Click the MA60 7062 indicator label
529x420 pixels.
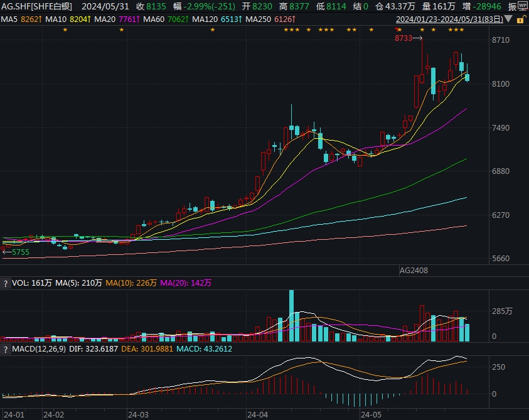point(166,19)
